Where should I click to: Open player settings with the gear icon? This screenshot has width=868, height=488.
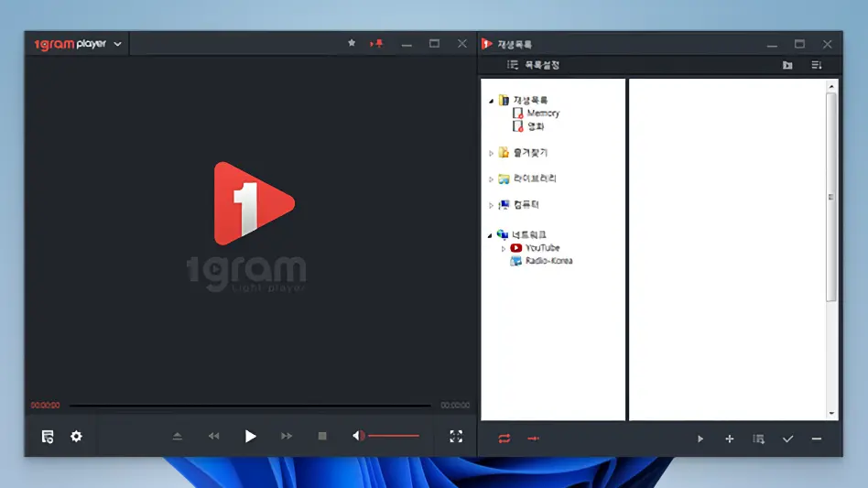click(x=76, y=436)
